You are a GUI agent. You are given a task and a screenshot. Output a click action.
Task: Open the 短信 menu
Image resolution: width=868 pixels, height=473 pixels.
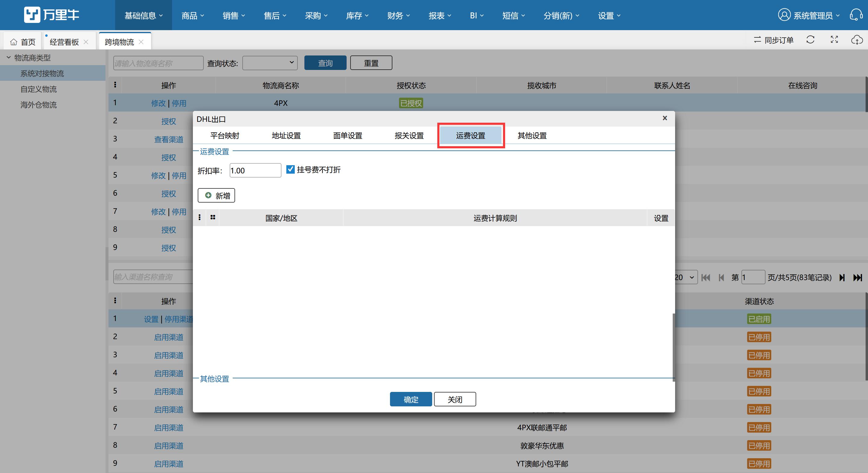click(x=514, y=15)
